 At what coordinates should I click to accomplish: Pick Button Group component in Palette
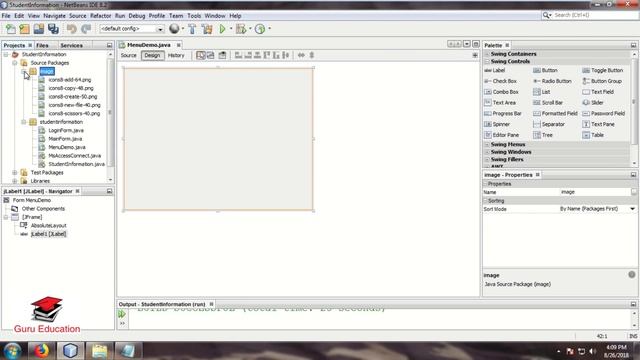coord(602,81)
